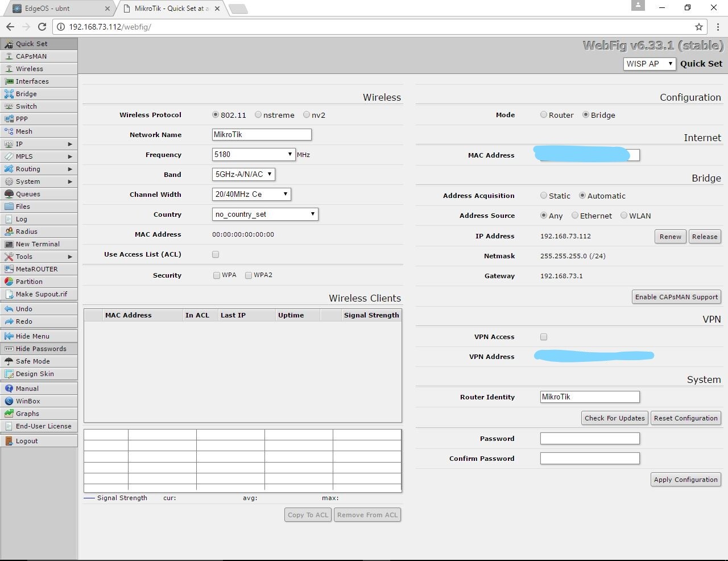The width and height of the screenshot is (728, 561).
Task: Click the Switch menu icon
Action: coord(9,106)
